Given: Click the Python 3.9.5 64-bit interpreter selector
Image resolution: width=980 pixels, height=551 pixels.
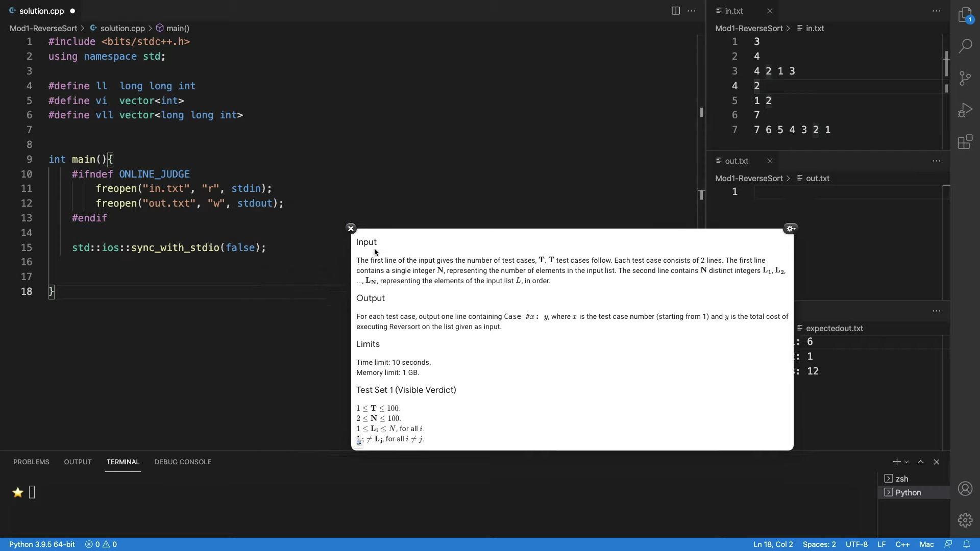Looking at the screenshot, I should click(x=42, y=544).
